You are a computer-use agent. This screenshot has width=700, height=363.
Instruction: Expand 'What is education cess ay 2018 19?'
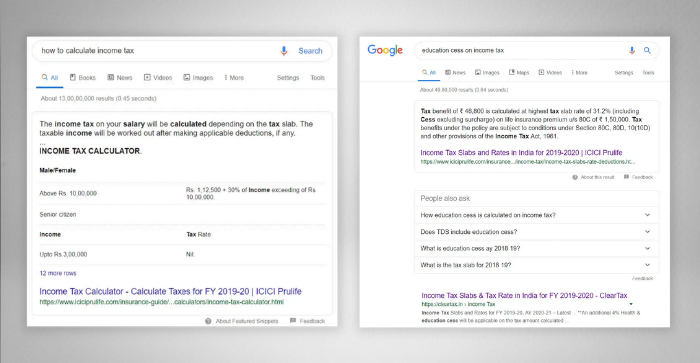coord(537,248)
